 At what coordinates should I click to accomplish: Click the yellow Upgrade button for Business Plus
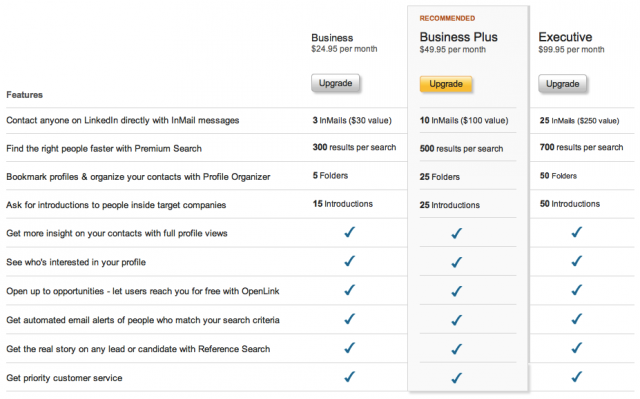pyautogui.click(x=446, y=84)
